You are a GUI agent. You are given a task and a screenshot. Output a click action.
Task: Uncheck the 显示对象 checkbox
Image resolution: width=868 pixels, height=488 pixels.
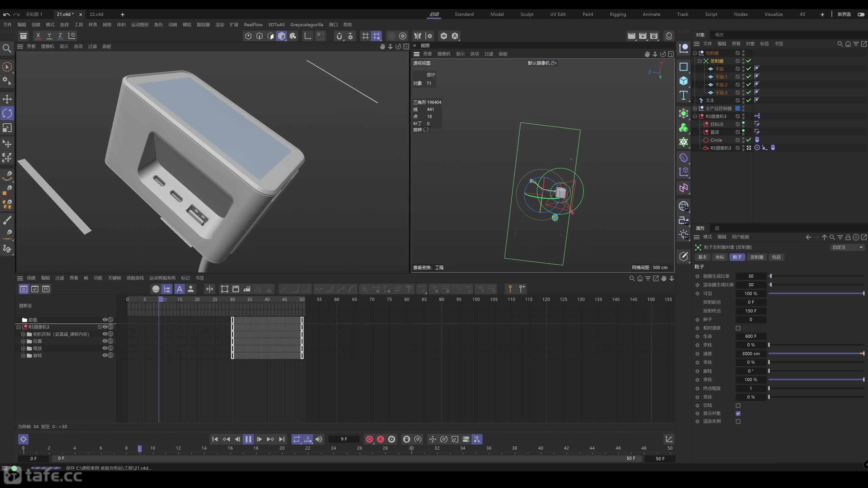[738, 413]
